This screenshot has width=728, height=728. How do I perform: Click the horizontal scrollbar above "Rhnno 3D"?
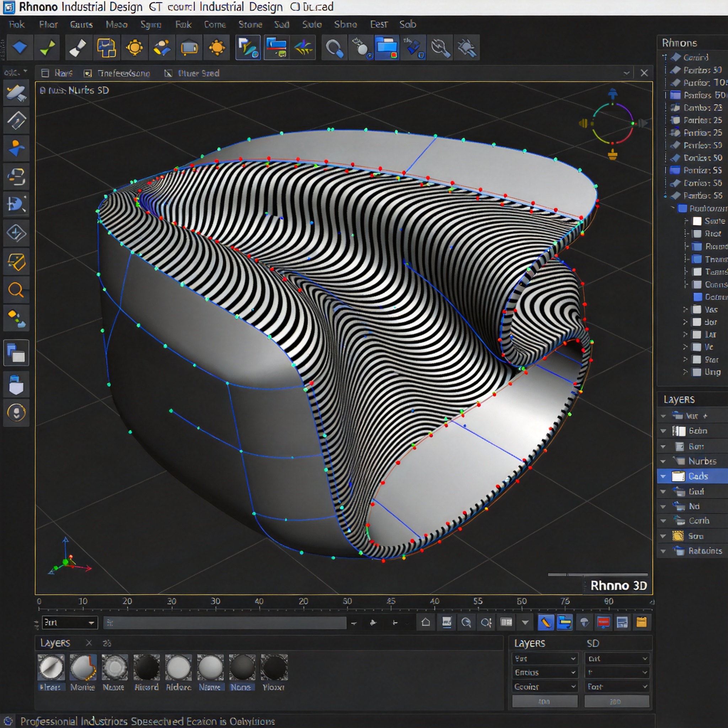click(598, 575)
